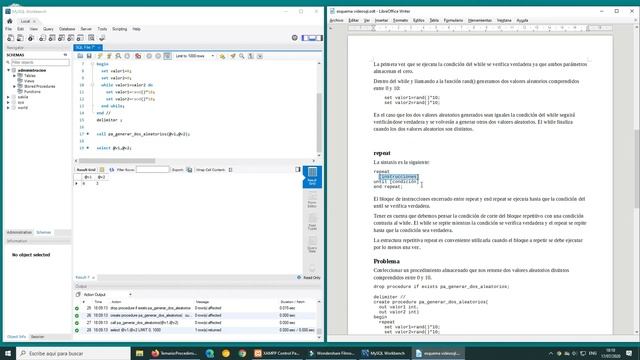Open the Session tab at bottom left
This screenshot has width=640, height=360.
[x=37, y=337]
